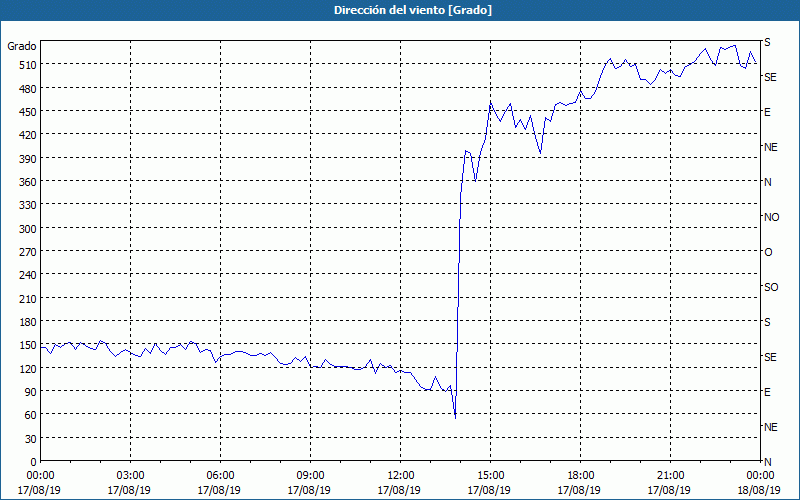Pick the 18:00 time label
800x500 pixels.
click(581, 476)
